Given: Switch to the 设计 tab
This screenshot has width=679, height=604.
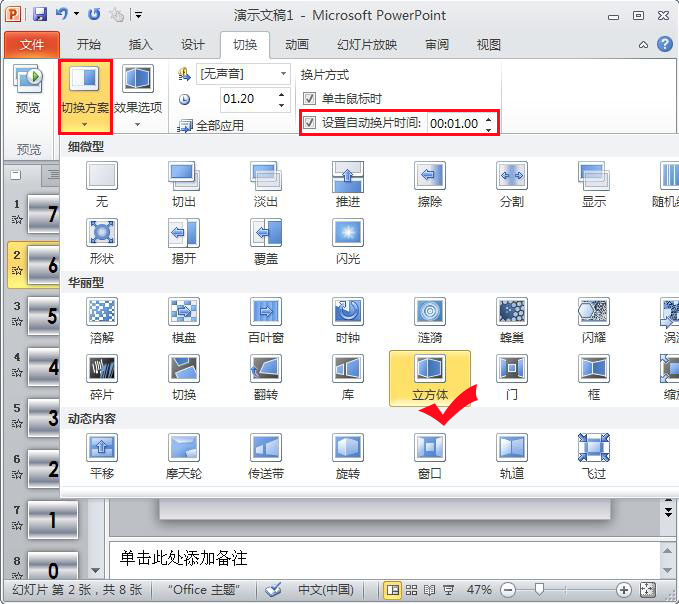Looking at the screenshot, I should 192,44.
